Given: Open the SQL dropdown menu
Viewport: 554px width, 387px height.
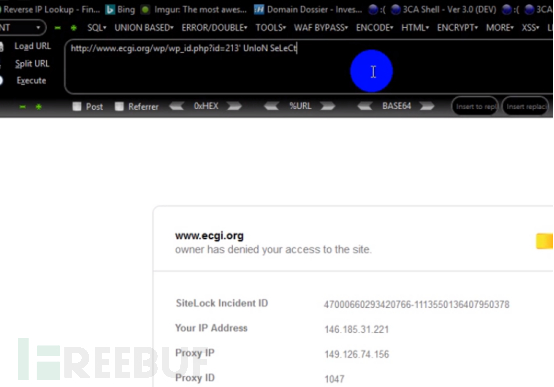Looking at the screenshot, I should (x=97, y=28).
